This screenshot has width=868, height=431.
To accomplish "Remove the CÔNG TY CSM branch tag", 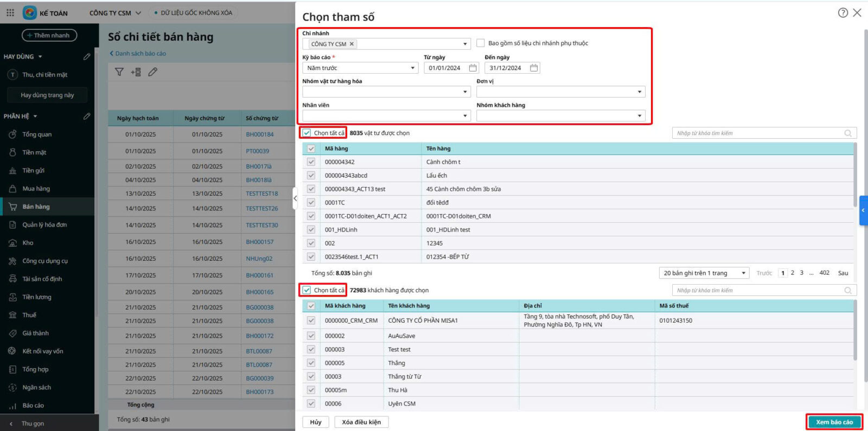I will pyautogui.click(x=352, y=44).
